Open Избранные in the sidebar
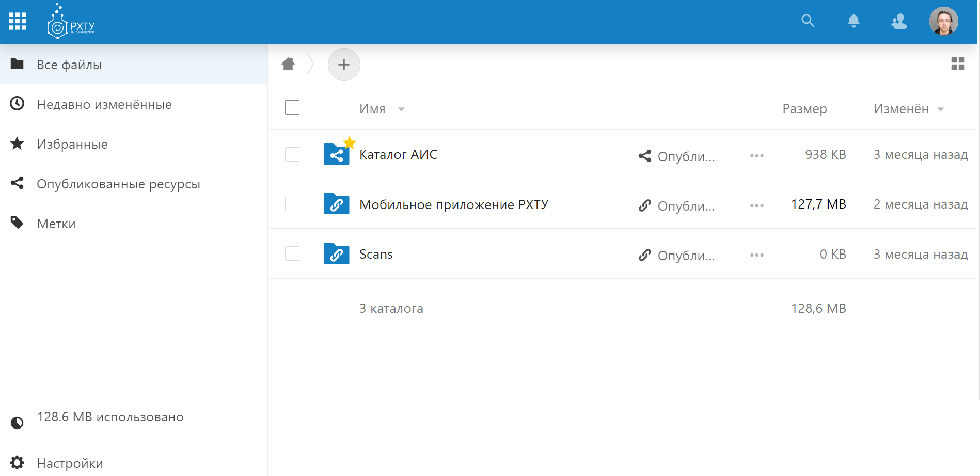Screen dimensions: 980x476 point(72,145)
